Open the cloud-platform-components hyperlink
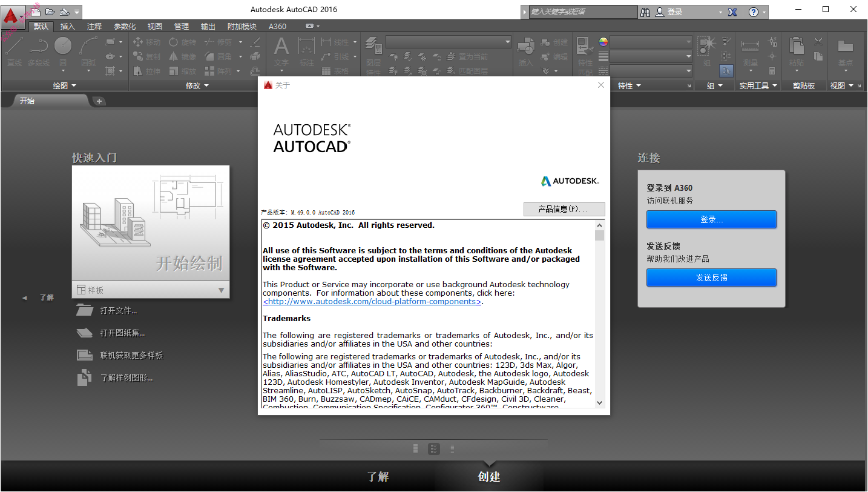This screenshot has width=868, height=492. (x=372, y=302)
